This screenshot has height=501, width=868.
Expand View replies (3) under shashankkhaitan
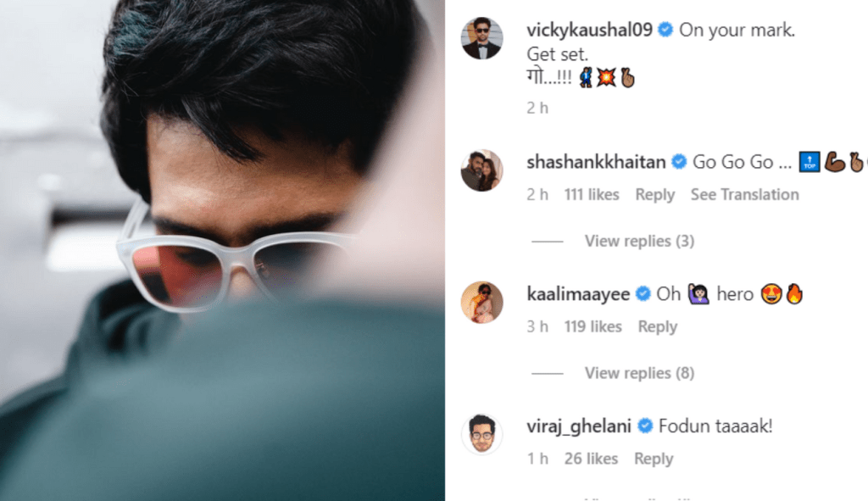point(639,242)
